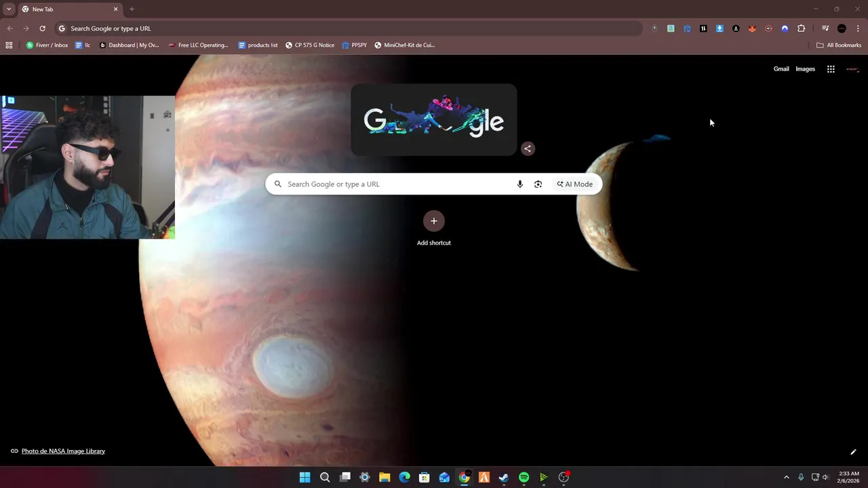Open the llc bookmark
The image size is (868, 488).
click(x=83, y=45)
